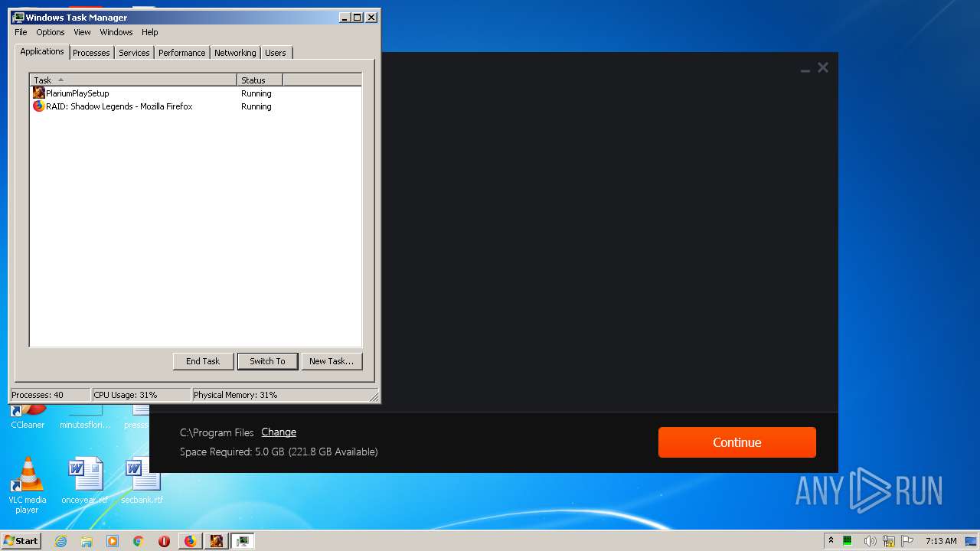980x551 pixels.
Task: Open the CCleaner desktop shortcut
Action: (28, 417)
